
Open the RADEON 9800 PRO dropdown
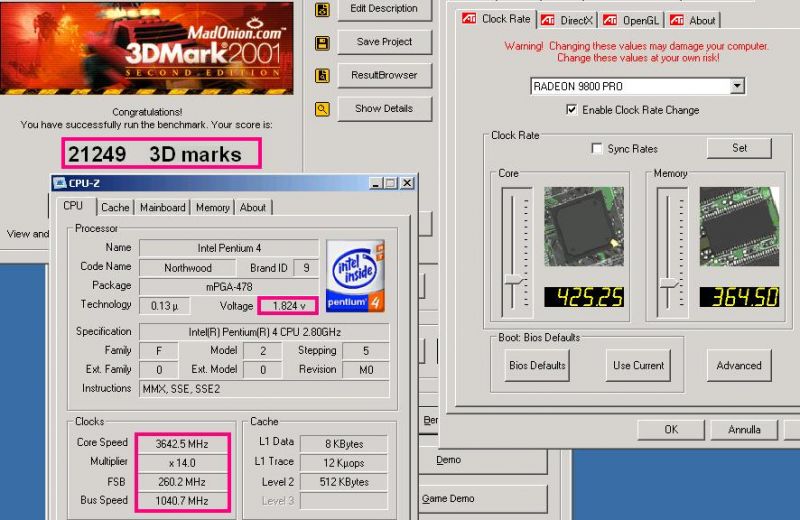click(737, 86)
